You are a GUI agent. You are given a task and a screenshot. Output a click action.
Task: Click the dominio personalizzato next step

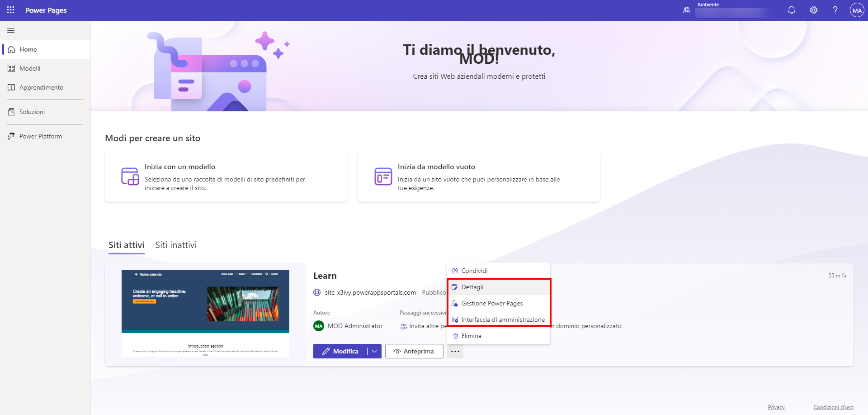pyautogui.click(x=586, y=326)
